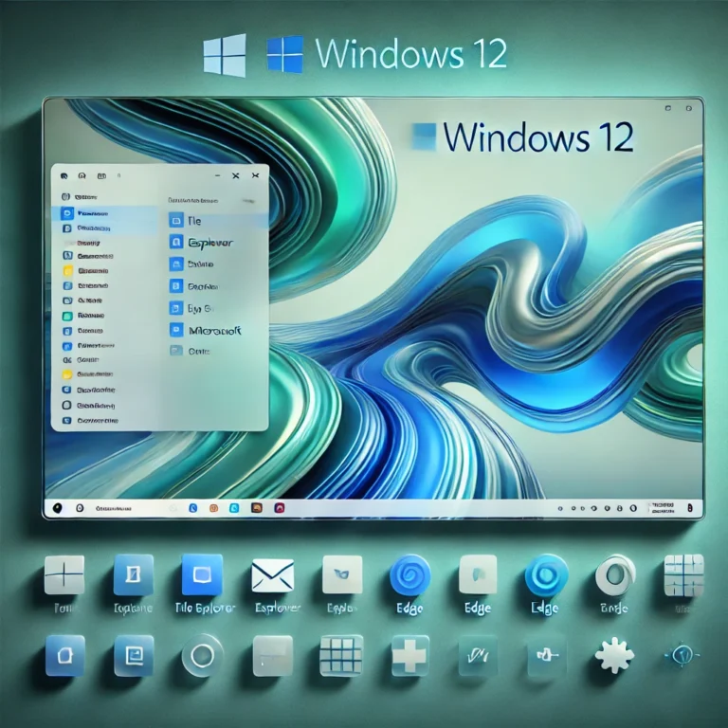
Task: Click the four-pane window tile at far left
Action: (64, 574)
